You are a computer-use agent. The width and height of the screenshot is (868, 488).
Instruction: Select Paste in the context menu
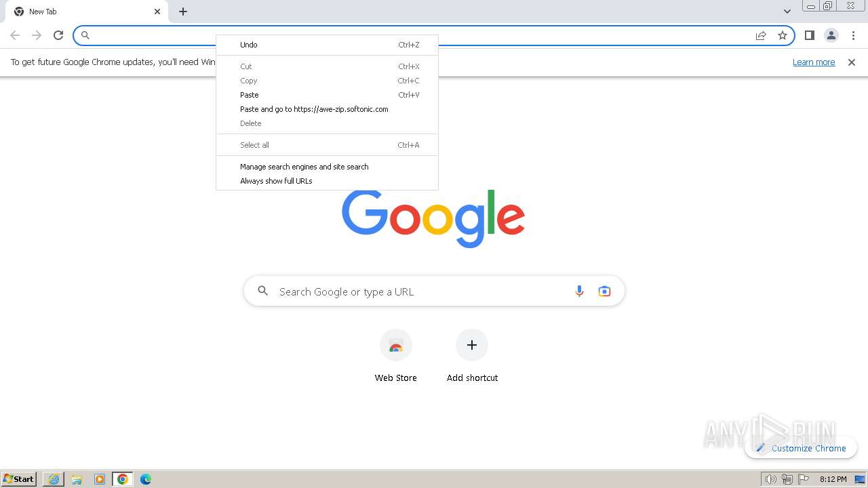click(327, 95)
